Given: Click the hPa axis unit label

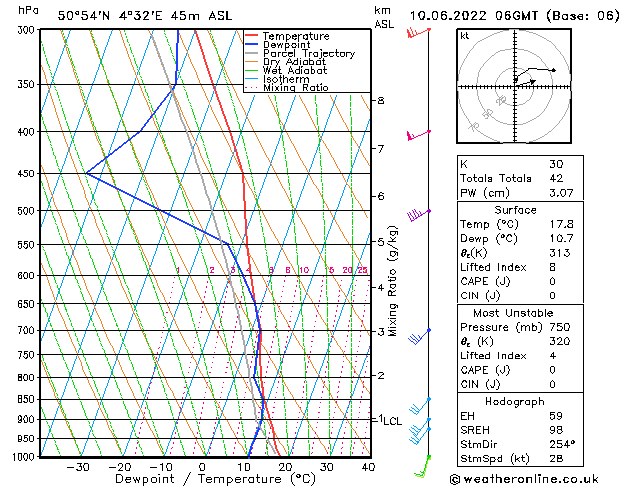Looking at the screenshot, I should pyautogui.click(x=28, y=10).
